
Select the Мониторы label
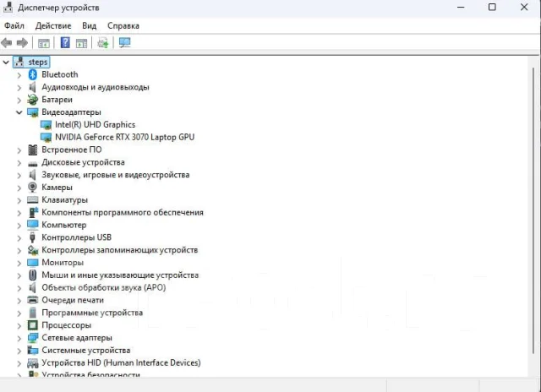[x=63, y=263]
